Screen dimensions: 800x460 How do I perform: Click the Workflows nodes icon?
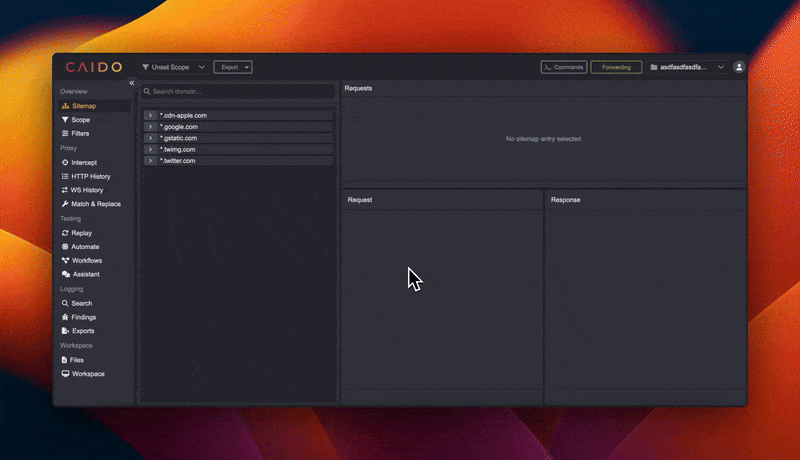pos(65,261)
